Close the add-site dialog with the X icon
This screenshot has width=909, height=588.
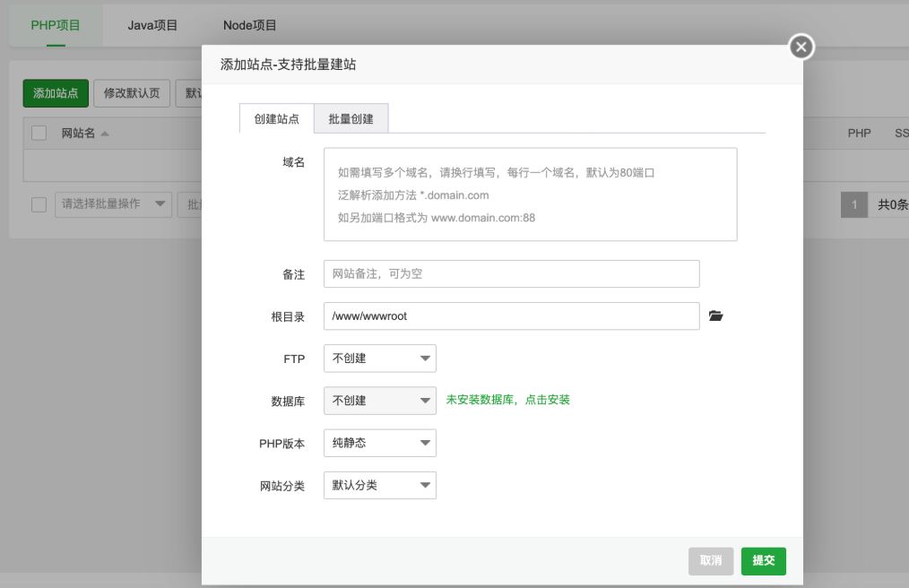coord(801,47)
